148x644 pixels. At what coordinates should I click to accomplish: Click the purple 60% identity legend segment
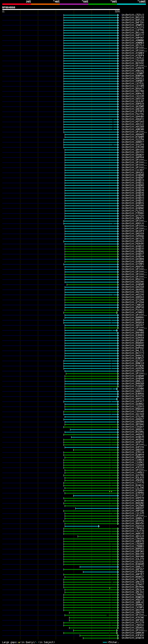74,4
